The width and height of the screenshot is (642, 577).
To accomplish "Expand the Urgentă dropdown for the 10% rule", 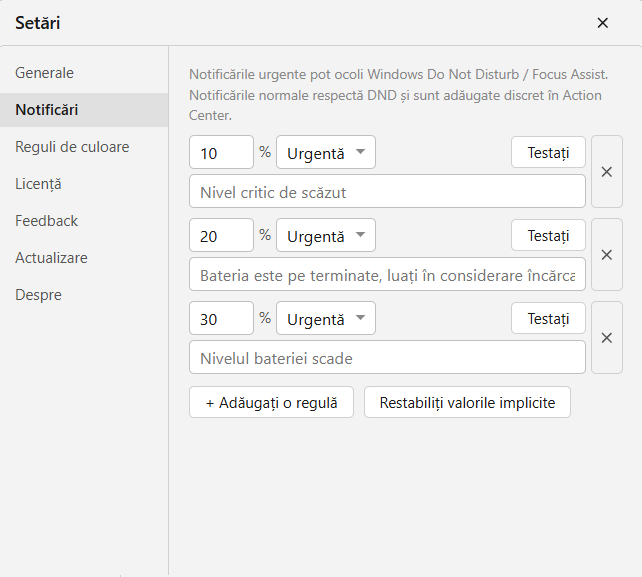I will point(326,152).
